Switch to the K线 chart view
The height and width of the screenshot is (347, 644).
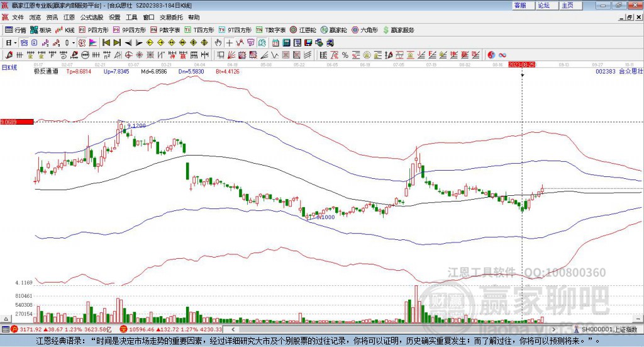[x=65, y=30]
